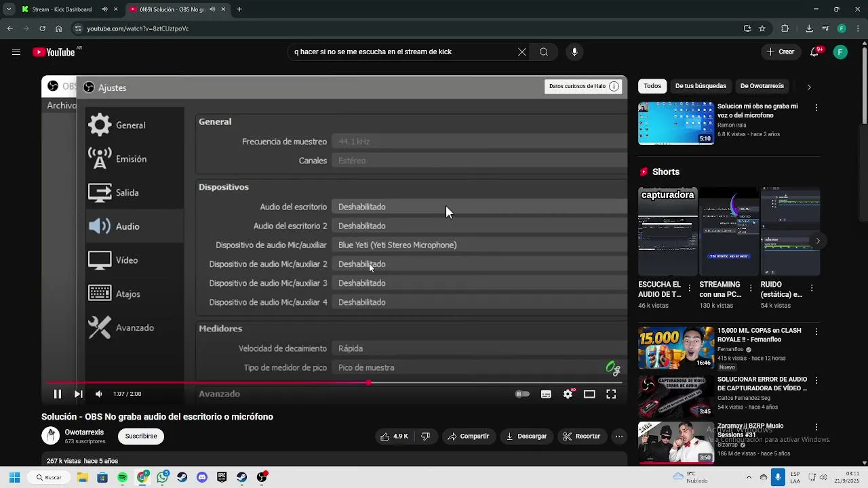The height and width of the screenshot is (488, 868).
Task: Start voice search with microphone button
Action: point(574,52)
